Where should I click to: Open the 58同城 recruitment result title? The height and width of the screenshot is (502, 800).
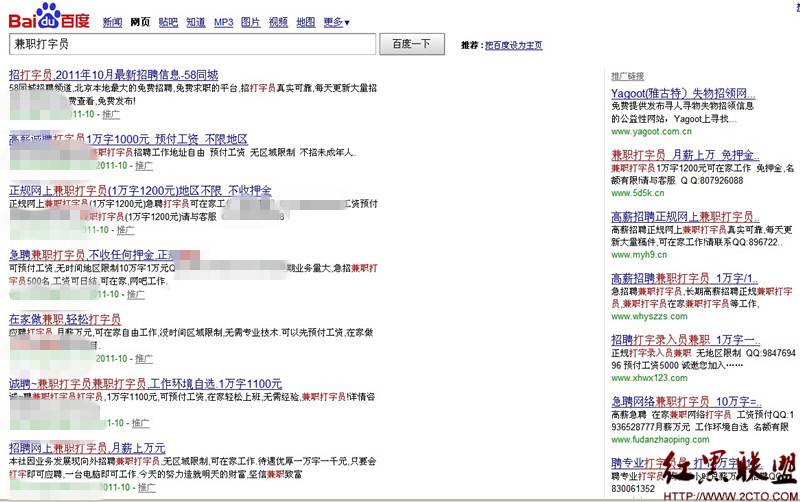point(113,75)
